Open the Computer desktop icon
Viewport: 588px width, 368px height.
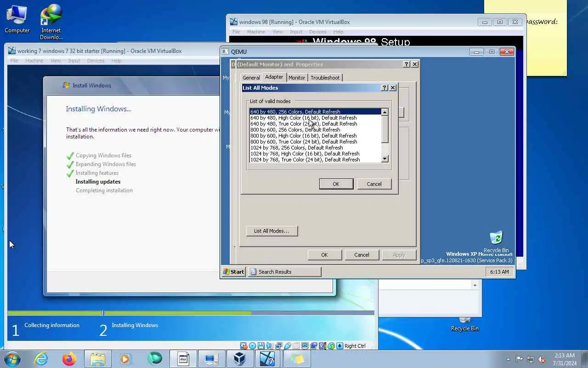click(x=17, y=19)
